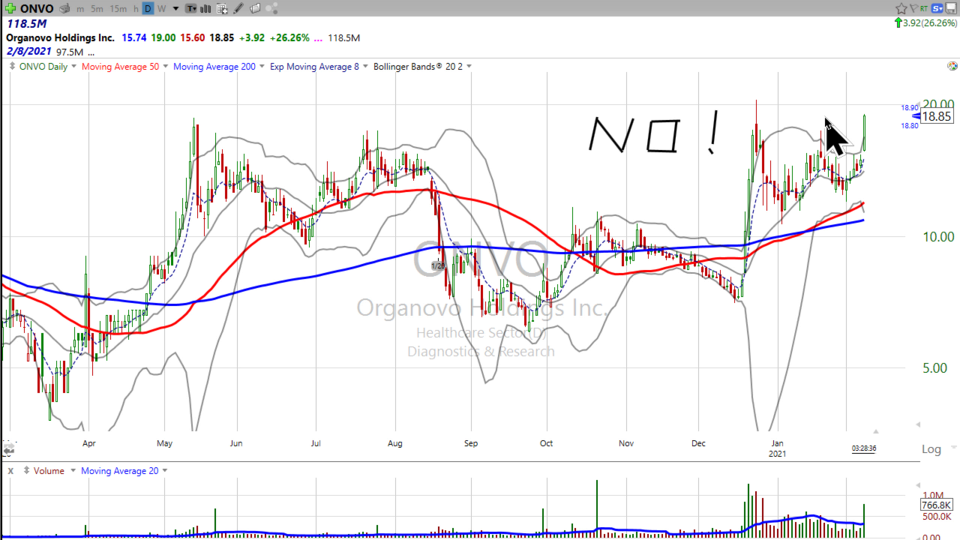Screen dimensions: 960x540
Task: Select the Daily (D) time frame
Action: tap(148, 9)
